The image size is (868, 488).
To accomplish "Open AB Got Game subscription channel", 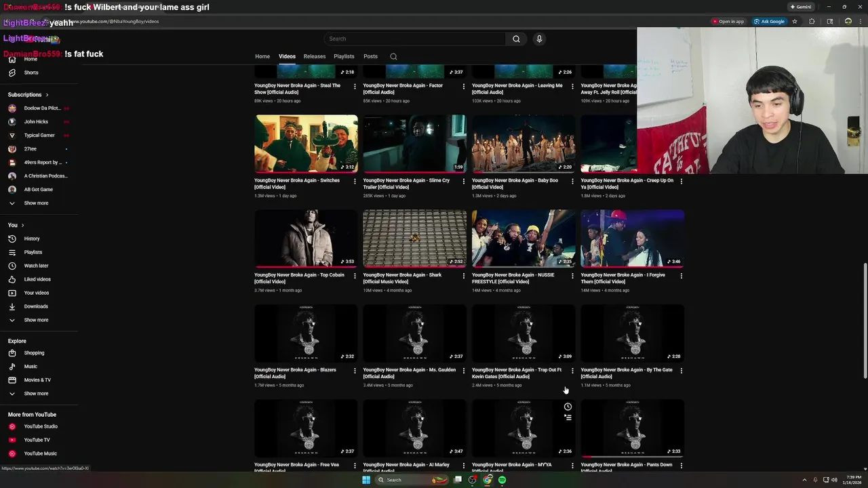I will pyautogui.click(x=38, y=190).
